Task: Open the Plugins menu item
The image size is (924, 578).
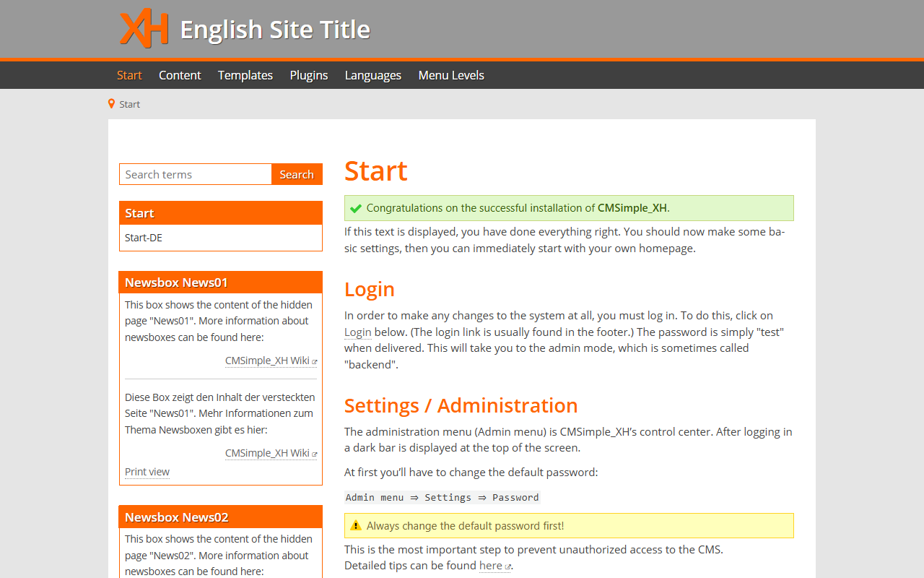Action: tap(309, 75)
